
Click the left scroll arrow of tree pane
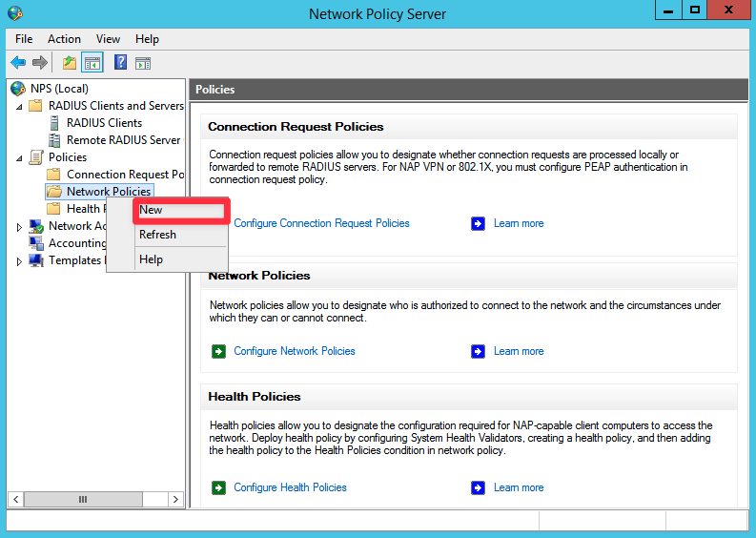click(x=16, y=500)
